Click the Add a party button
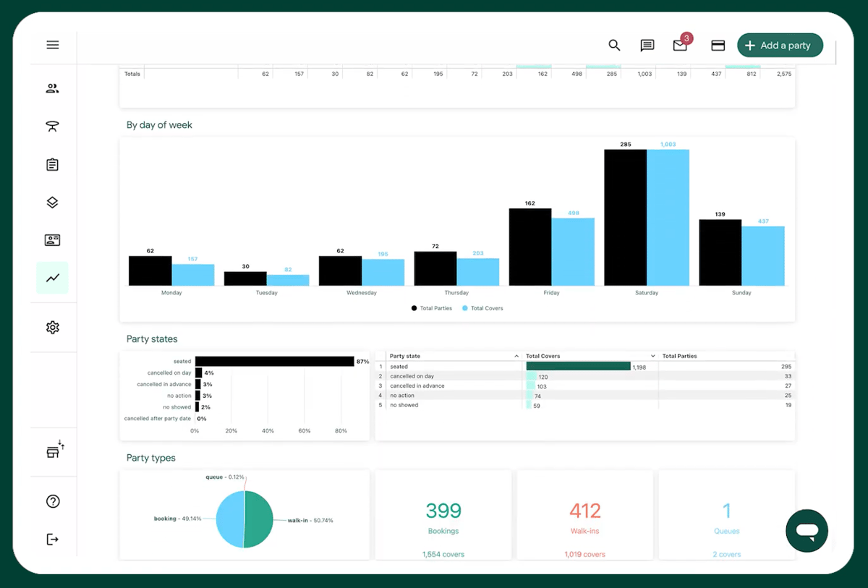This screenshot has height=588, width=868. pyautogui.click(x=780, y=44)
